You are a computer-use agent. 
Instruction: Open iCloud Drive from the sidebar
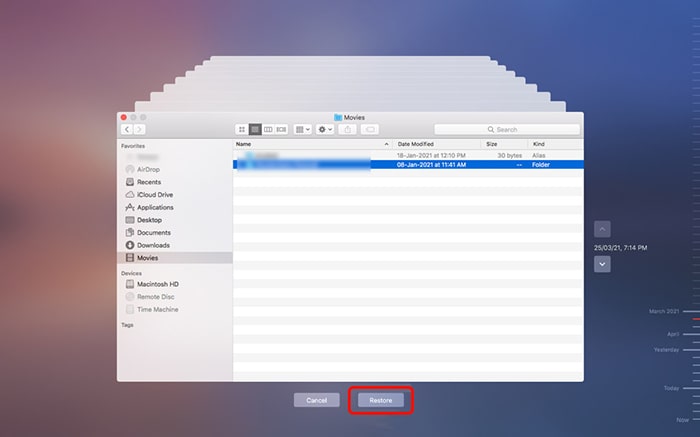[x=154, y=195]
